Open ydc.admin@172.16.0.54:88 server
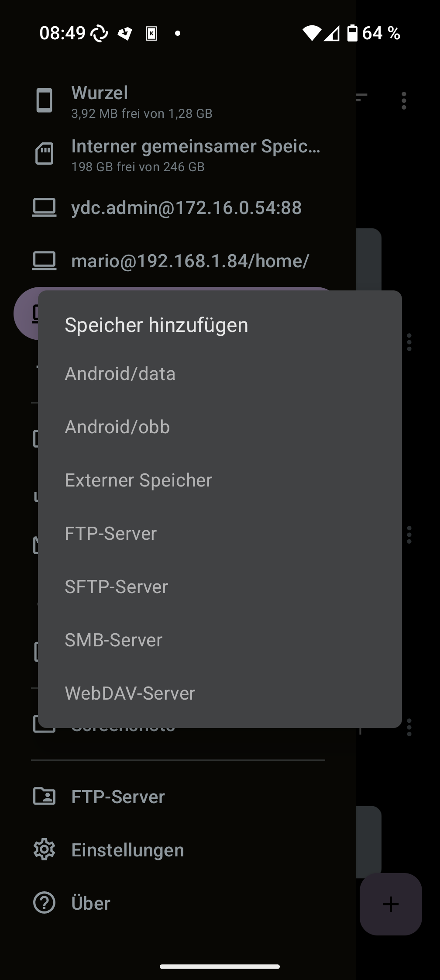 [x=178, y=208]
